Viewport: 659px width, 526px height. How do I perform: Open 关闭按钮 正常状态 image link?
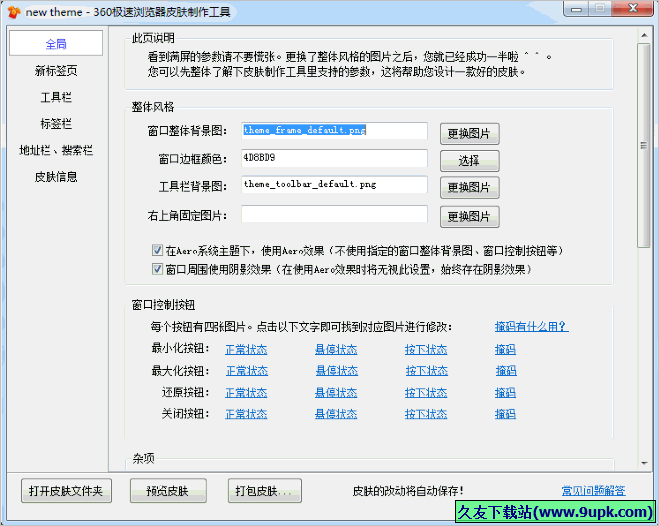(x=246, y=414)
